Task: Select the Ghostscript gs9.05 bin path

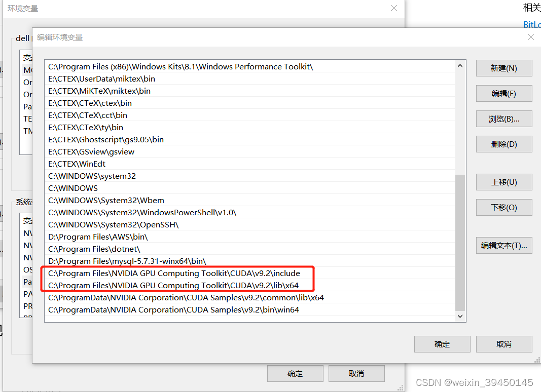Action: 250,140
